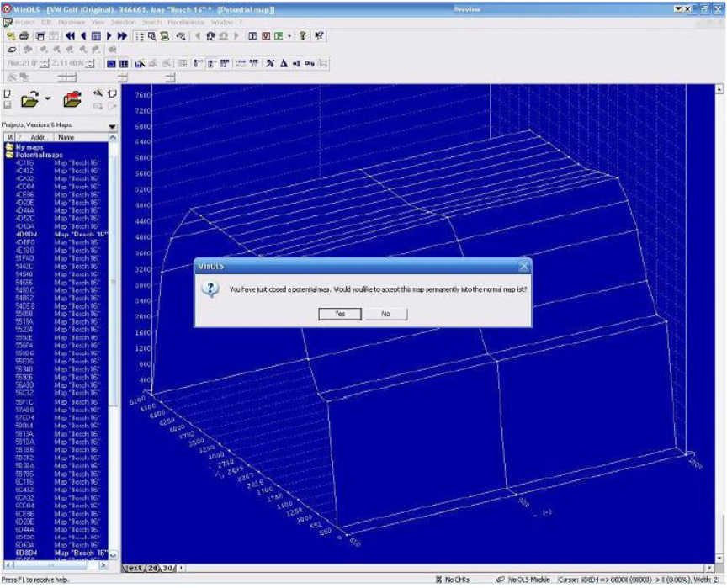Image resolution: width=727 pixels, height=588 pixels.
Task: Jump to first map with double-left arrow
Action: point(71,35)
